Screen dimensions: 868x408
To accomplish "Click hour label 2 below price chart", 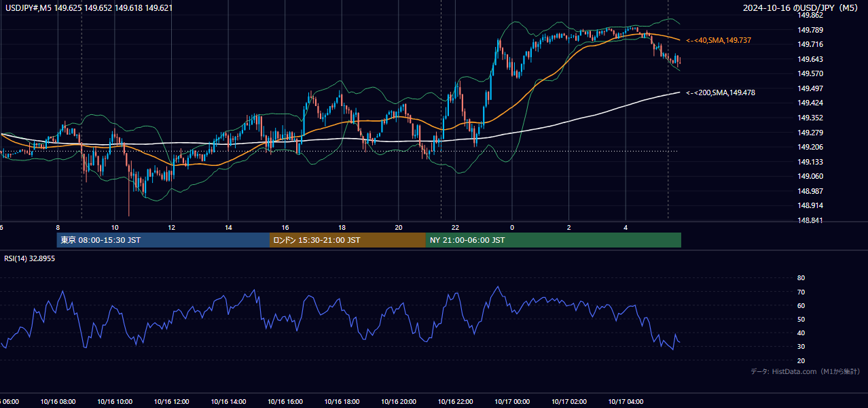I will (569, 227).
